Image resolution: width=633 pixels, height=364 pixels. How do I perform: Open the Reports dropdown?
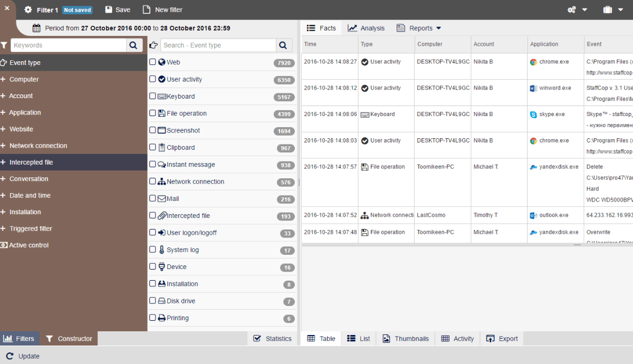pyautogui.click(x=418, y=28)
